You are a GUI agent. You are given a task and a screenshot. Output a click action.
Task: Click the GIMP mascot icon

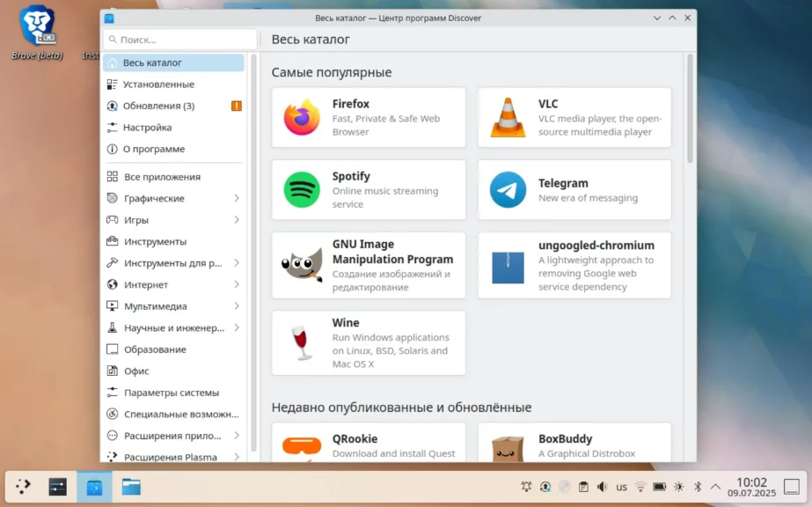click(302, 263)
